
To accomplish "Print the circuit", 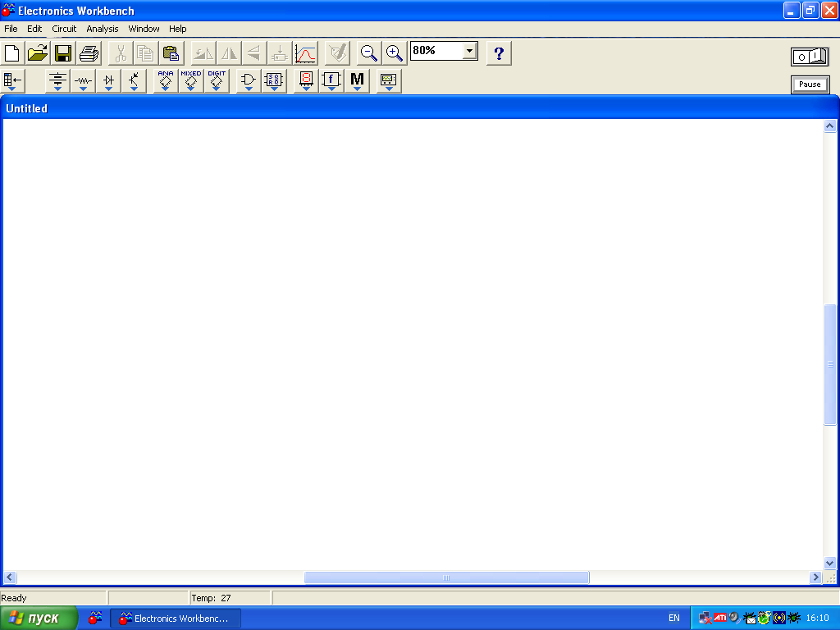I will pos(89,53).
